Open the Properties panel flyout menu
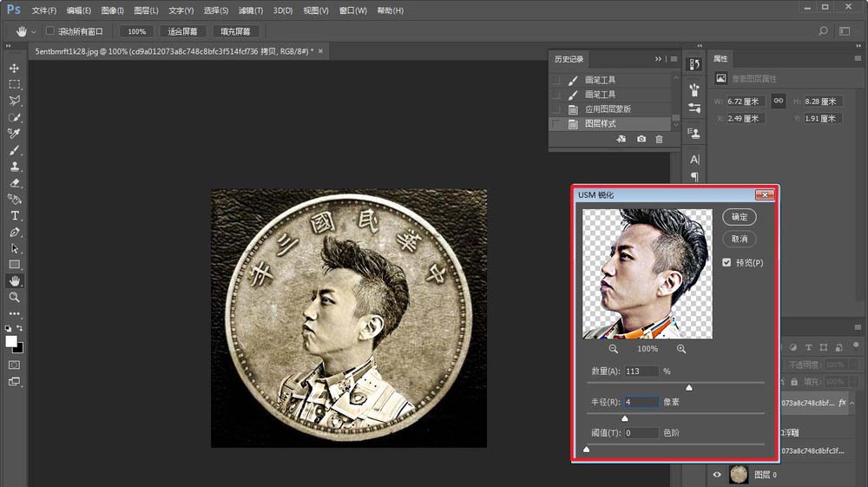The height and width of the screenshot is (487, 868). 857,59
